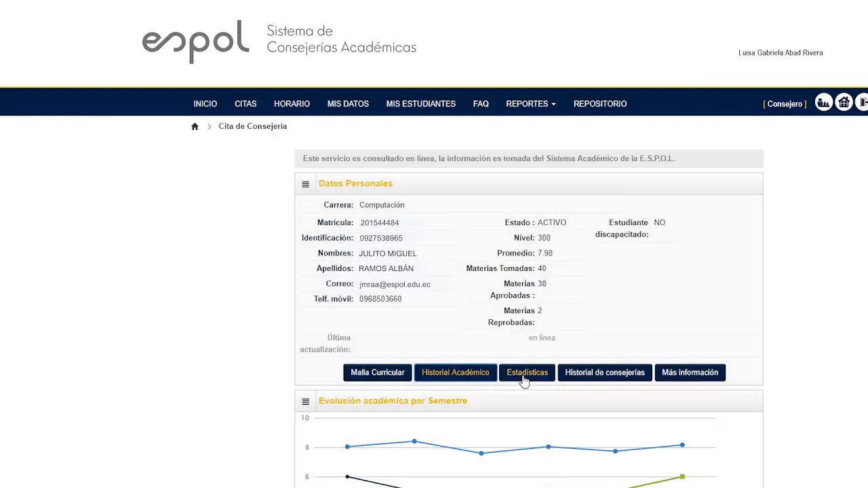Click the Materias Aprobadas value 38
The image size is (868, 488).
(542, 283)
